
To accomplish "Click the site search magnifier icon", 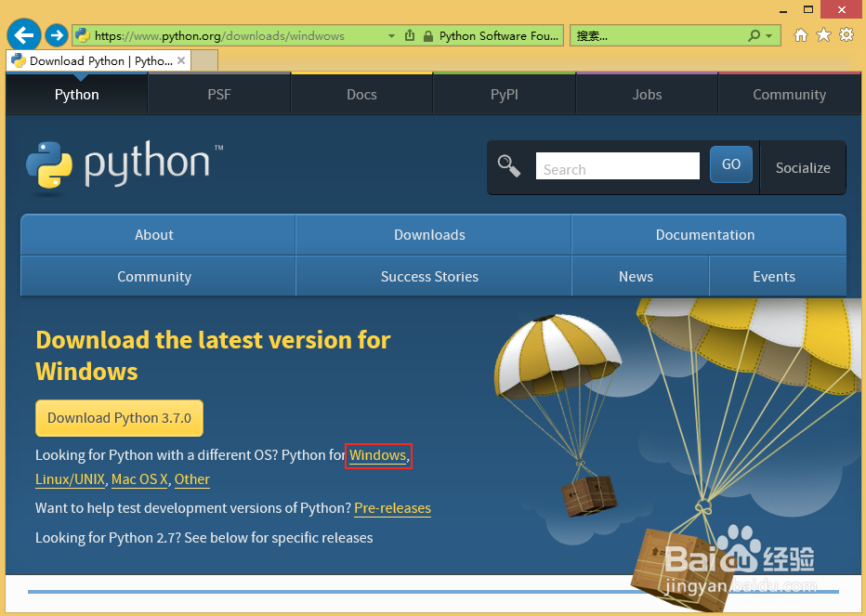I will click(x=508, y=165).
